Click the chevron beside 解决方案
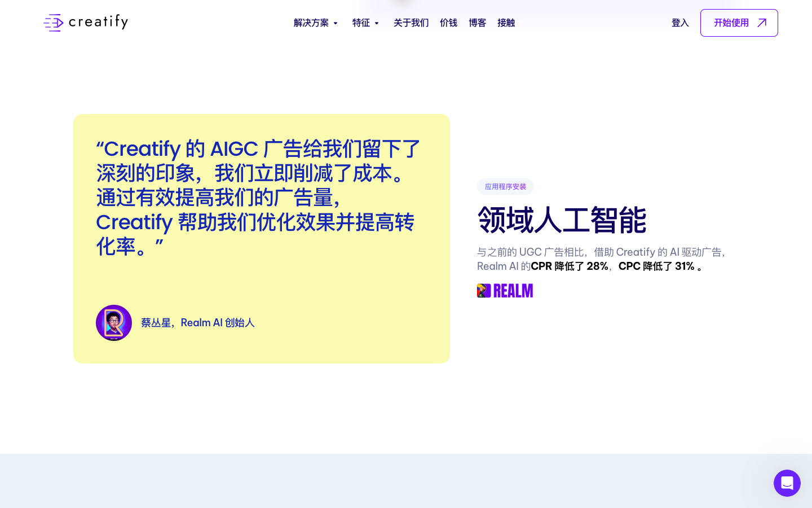812x508 pixels. click(x=336, y=23)
